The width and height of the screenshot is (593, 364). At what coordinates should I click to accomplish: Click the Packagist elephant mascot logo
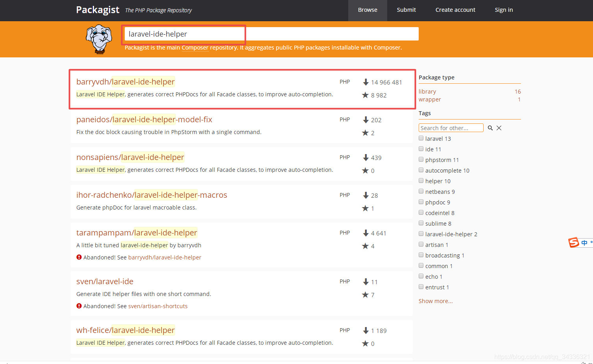[x=99, y=39]
